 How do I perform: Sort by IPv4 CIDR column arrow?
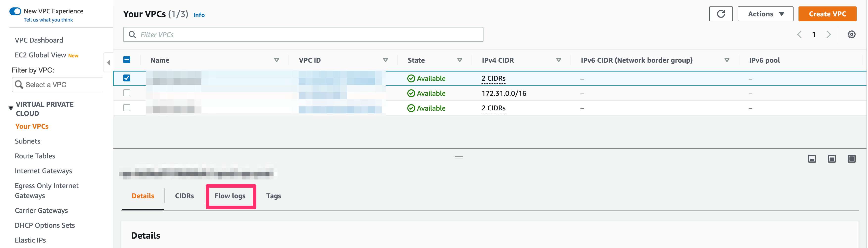click(558, 60)
